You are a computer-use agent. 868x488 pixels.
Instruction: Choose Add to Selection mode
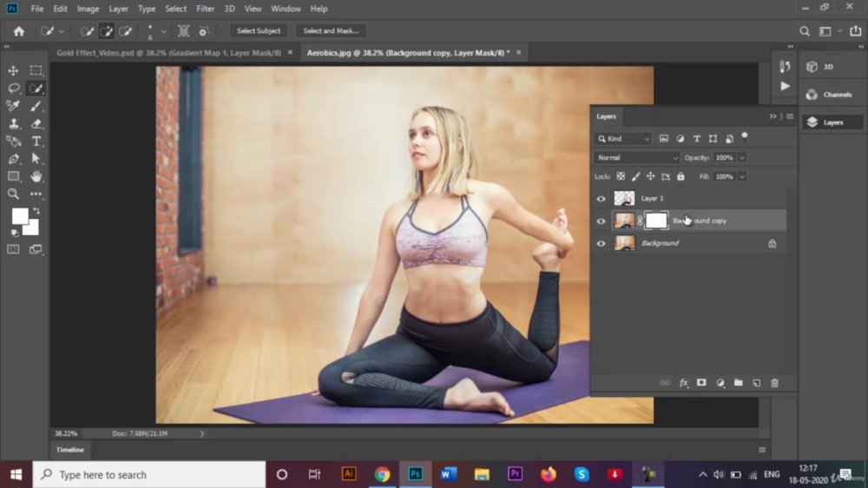coord(106,31)
